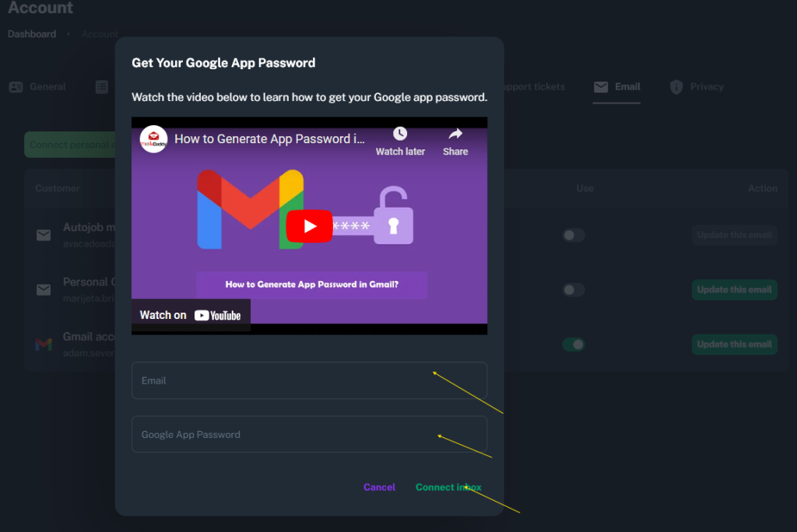Click Update this email for Personal row
The width and height of the screenshot is (797, 532).
click(x=735, y=289)
